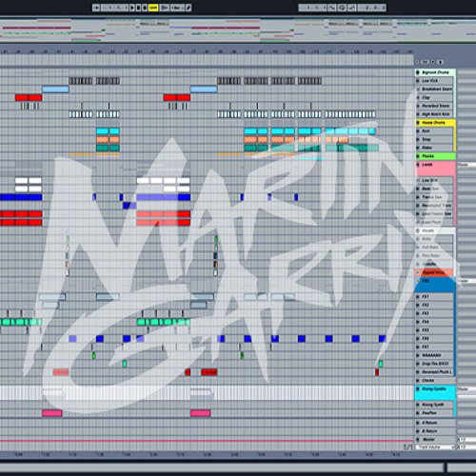Screen dimensions: 476x476
Task: Select the B Return track header
Action: 434,431
